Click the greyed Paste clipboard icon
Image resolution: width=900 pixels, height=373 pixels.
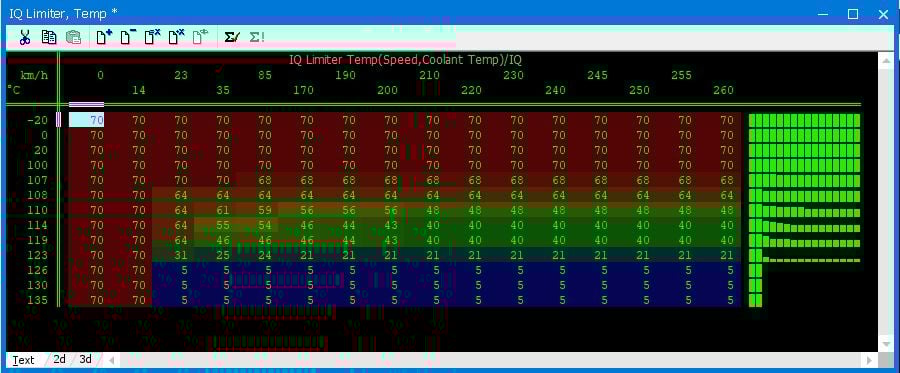(73, 37)
